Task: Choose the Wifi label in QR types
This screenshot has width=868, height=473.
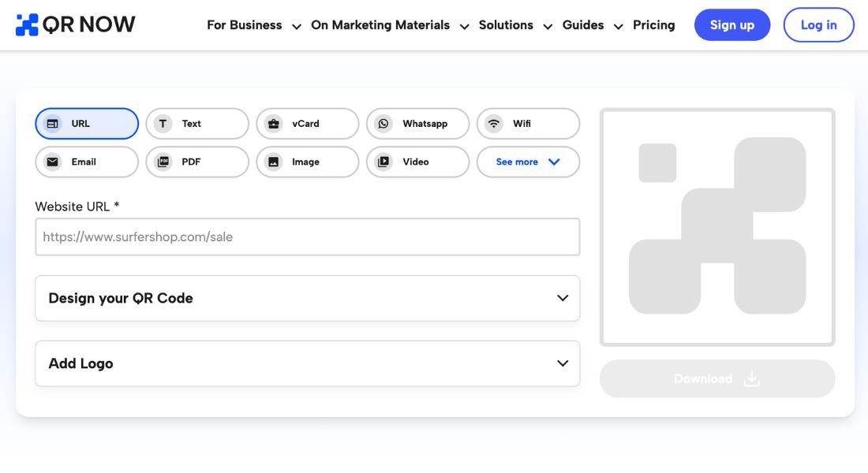Action: tap(522, 123)
